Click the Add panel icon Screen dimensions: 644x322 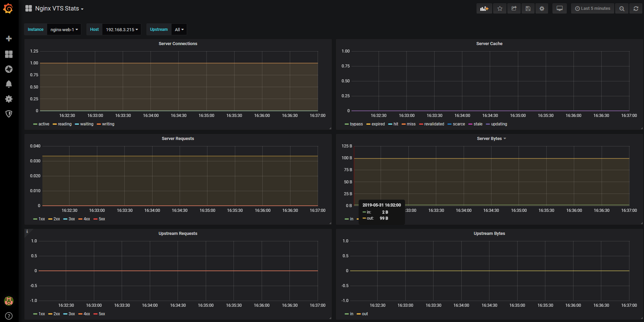(484, 8)
